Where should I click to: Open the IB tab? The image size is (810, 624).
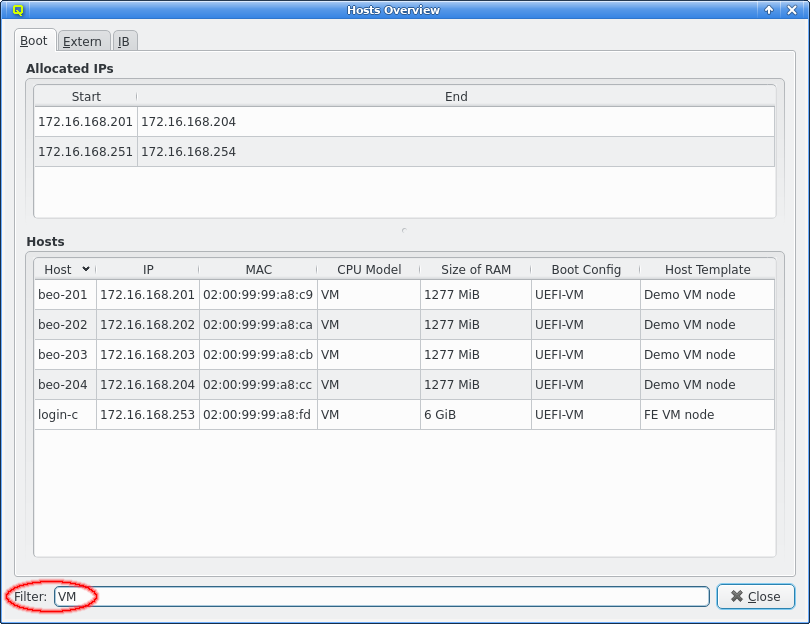[x=124, y=42]
